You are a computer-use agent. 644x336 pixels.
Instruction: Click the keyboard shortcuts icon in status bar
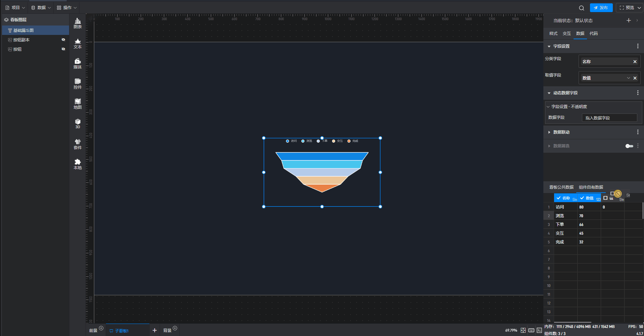(x=531, y=330)
